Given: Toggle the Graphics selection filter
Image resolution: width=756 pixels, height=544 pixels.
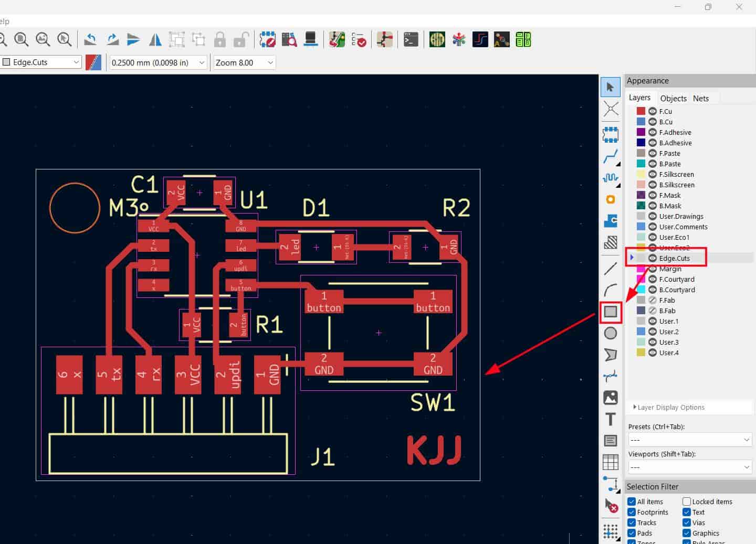Looking at the screenshot, I should point(687,533).
